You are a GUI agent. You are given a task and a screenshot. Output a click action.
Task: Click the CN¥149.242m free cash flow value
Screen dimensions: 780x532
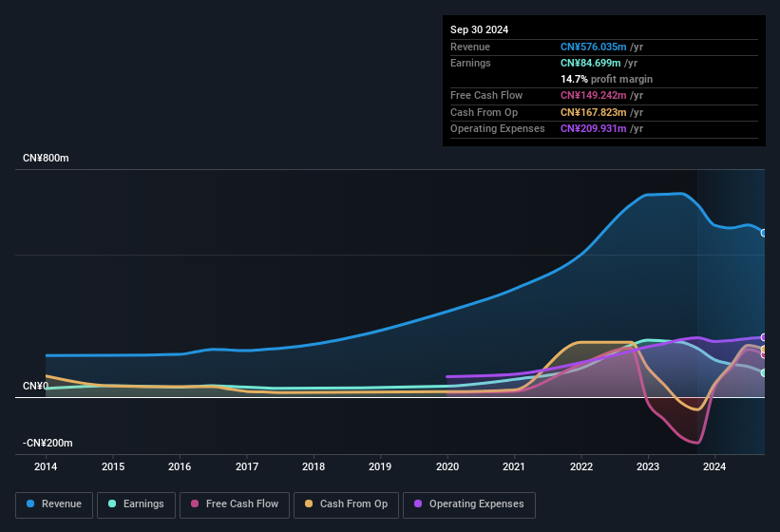coord(594,95)
